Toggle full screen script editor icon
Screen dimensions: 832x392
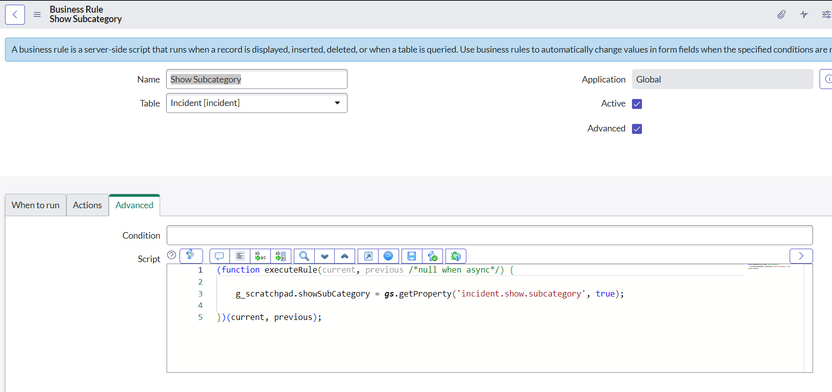pyautogui.click(x=368, y=256)
